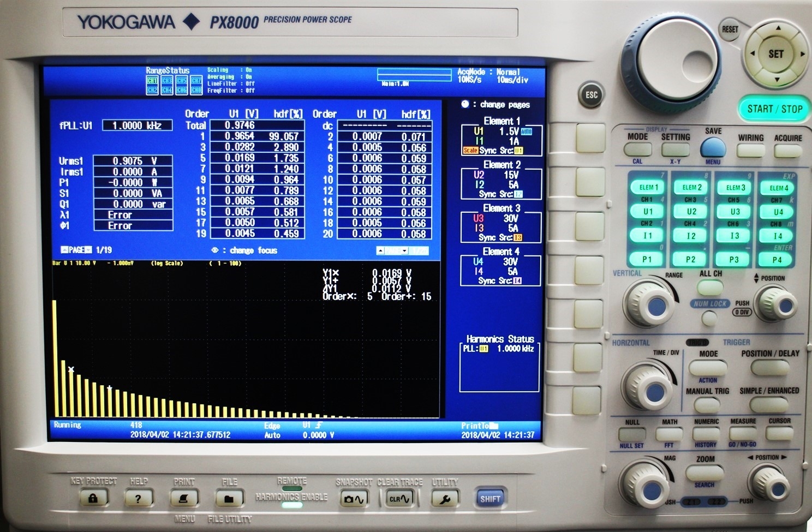Toggle the lit ELEM 3 key
The image size is (812, 532).
click(735, 188)
